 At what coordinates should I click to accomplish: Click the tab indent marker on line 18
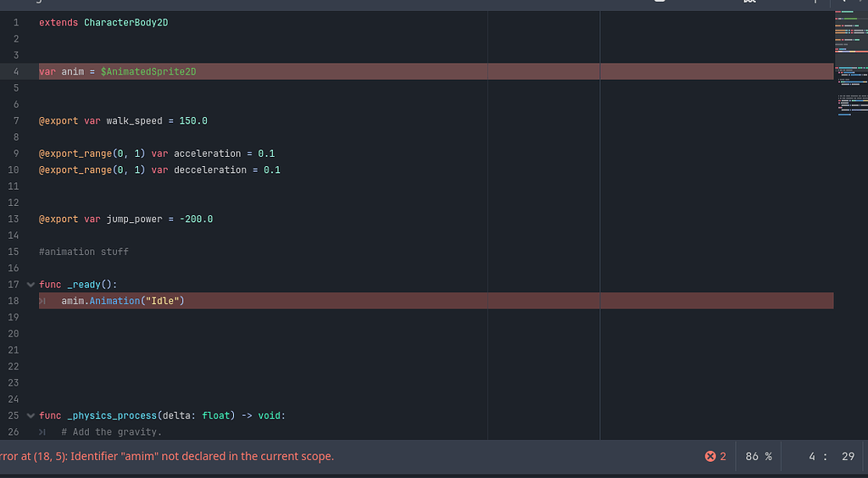coord(42,301)
